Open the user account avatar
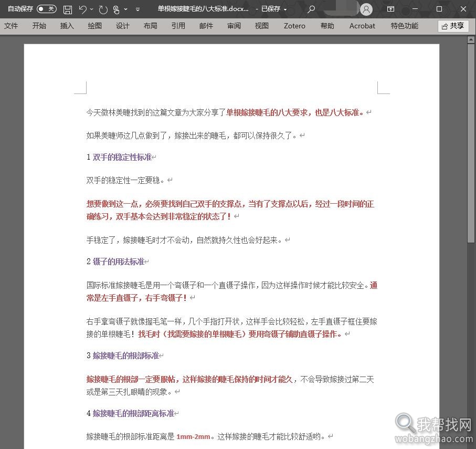 [366, 9]
